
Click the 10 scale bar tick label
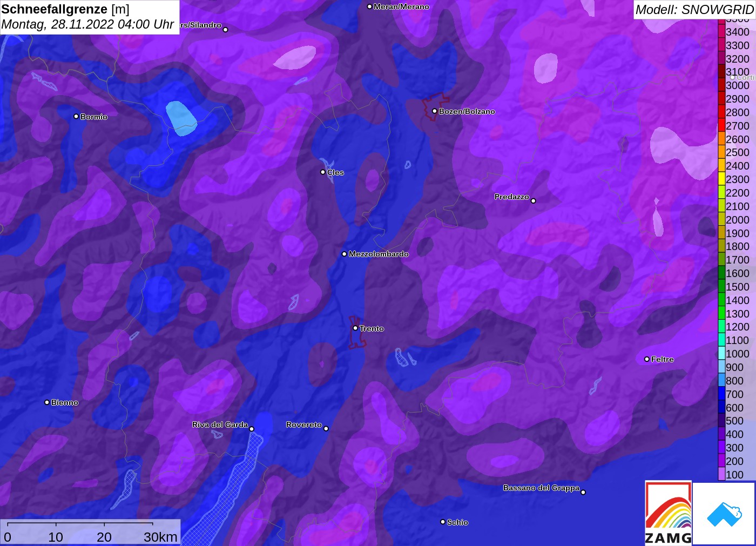(56, 537)
